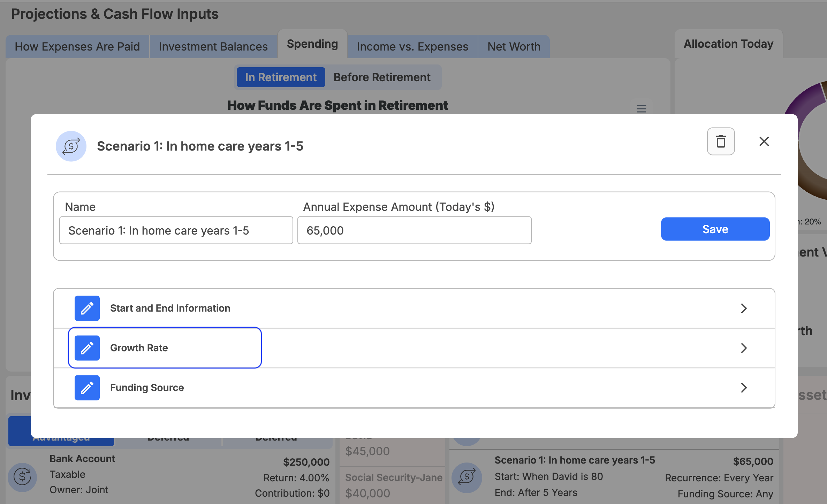
Task: Expand Start and End Information chevron
Action: click(744, 308)
